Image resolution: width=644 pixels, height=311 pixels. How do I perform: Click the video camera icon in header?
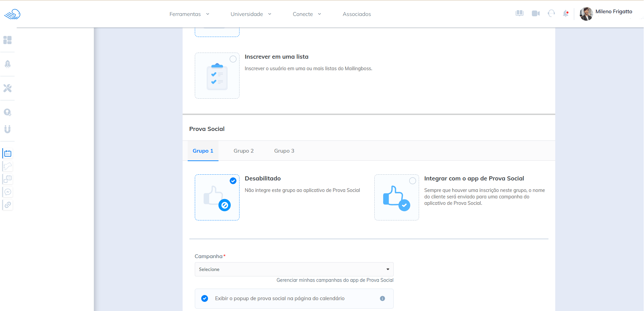[x=536, y=14]
